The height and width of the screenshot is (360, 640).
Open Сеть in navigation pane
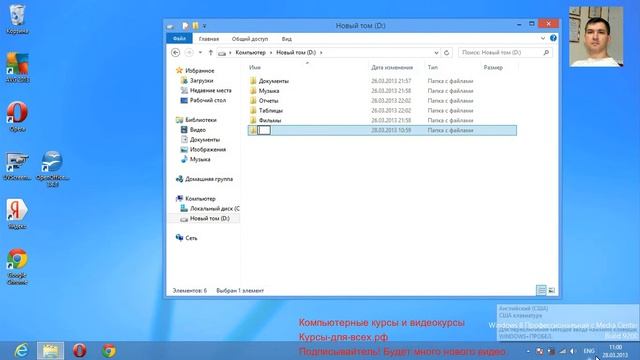click(191, 238)
